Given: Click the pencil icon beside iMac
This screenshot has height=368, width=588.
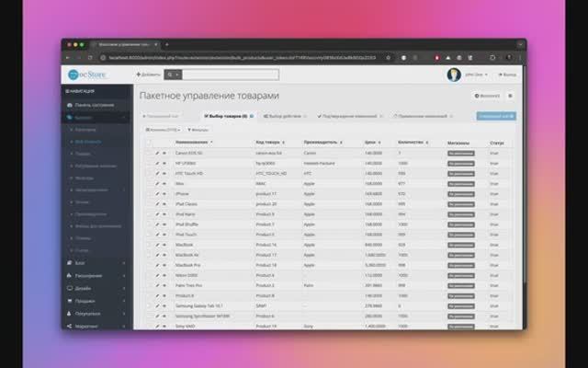Looking at the screenshot, I should click(157, 184).
